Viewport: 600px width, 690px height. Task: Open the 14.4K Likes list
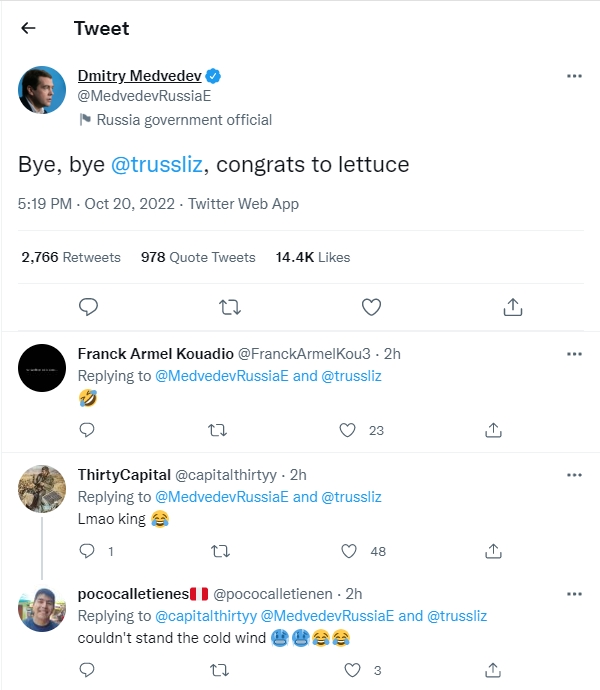coord(312,257)
